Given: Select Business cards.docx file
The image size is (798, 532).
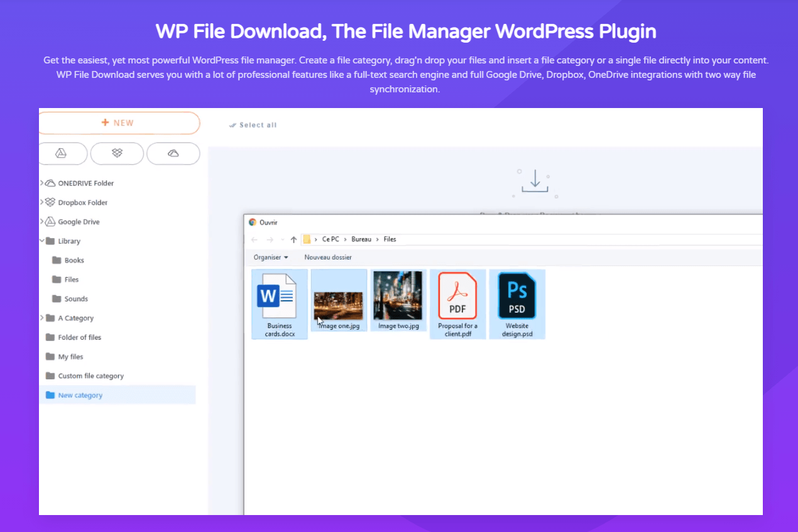Looking at the screenshot, I should [x=280, y=304].
